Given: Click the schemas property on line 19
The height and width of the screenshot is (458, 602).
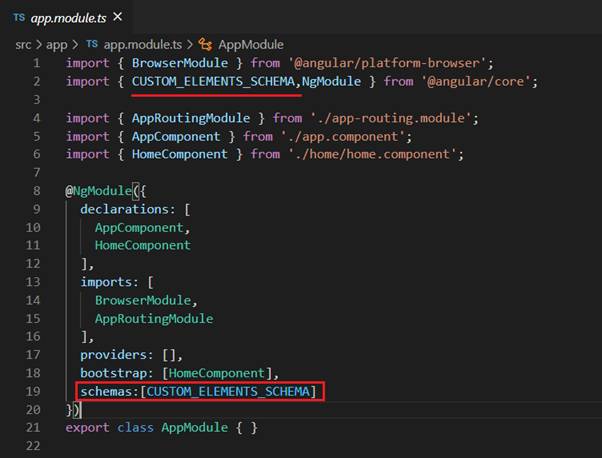Looking at the screenshot, I should tap(106, 391).
